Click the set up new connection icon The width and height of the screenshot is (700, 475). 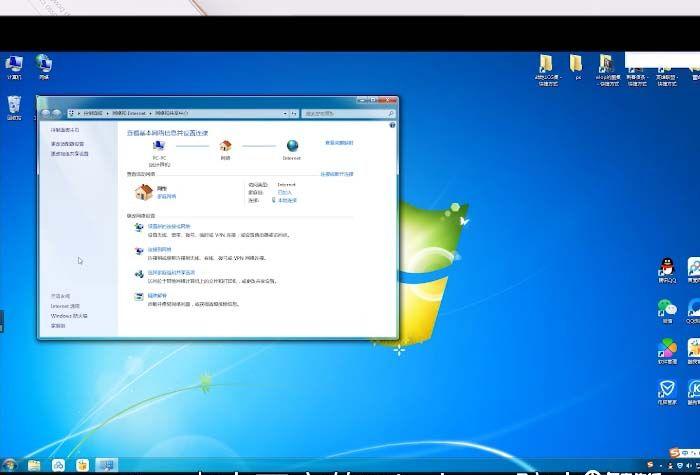(x=139, y=227)
